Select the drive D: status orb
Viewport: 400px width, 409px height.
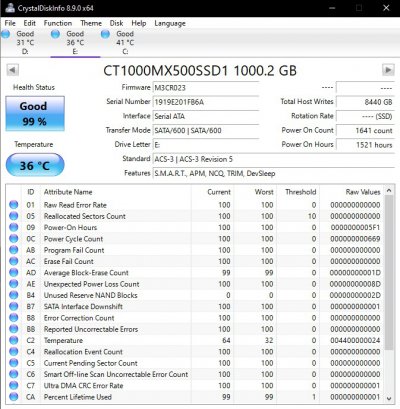click(x=5, y=34)
